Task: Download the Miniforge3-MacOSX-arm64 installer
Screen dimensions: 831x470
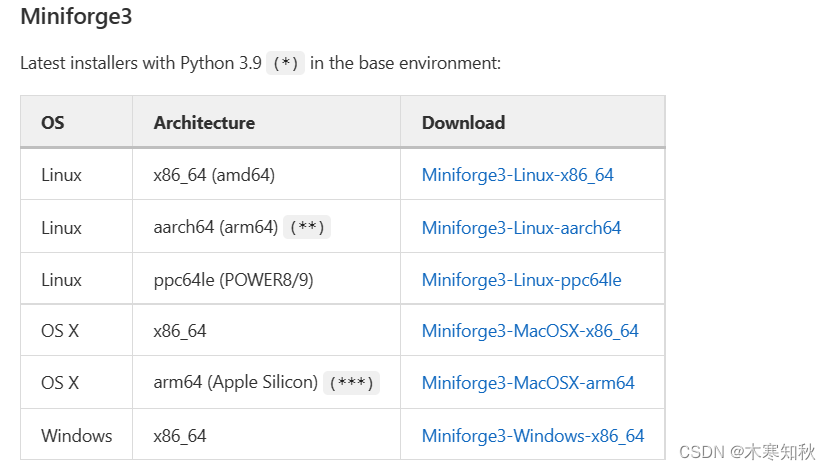Action: pos(527,383)
